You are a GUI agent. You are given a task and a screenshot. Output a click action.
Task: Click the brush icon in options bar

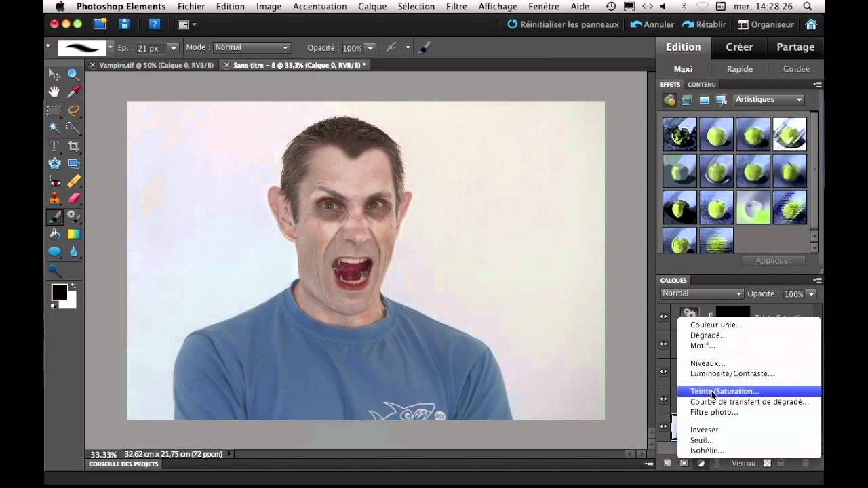click(425, 47)
